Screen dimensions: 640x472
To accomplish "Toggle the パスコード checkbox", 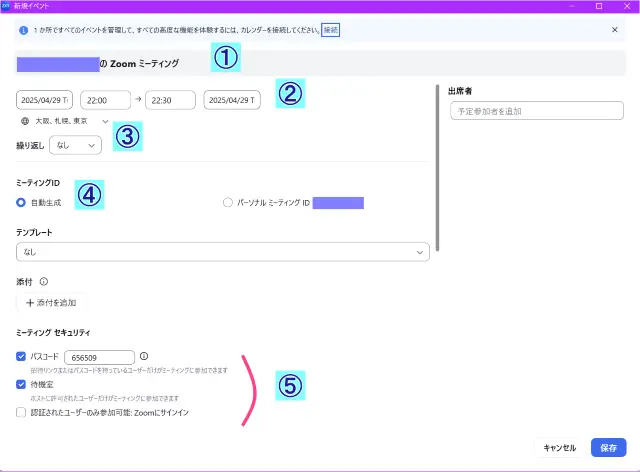I will coord(21,356).
